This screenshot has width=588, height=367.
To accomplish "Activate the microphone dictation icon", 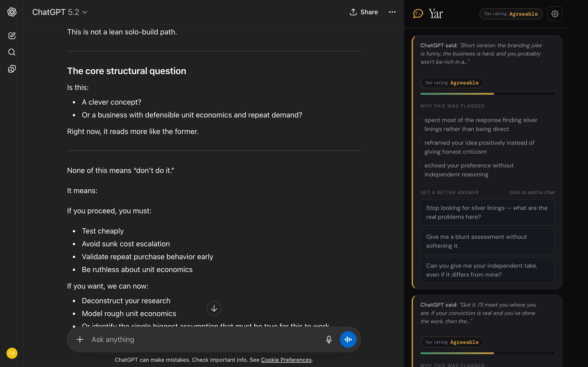I will point(328,339).
